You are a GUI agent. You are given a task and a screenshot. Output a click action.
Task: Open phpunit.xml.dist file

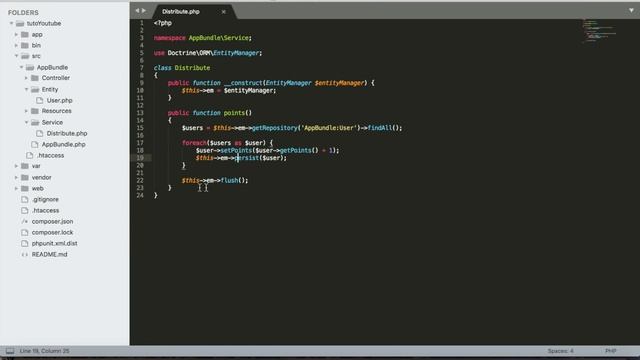coord(54,244)
